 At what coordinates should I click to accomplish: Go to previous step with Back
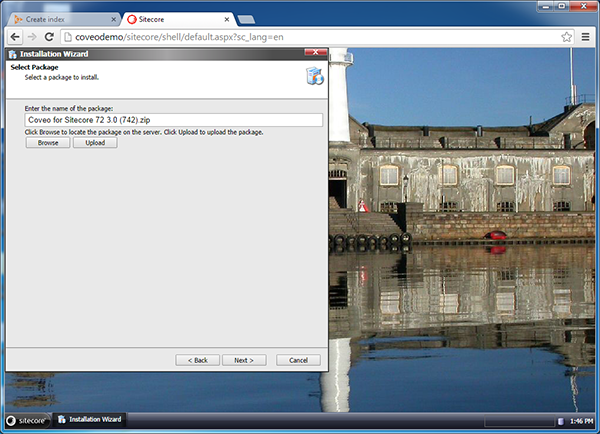(197, 360)
